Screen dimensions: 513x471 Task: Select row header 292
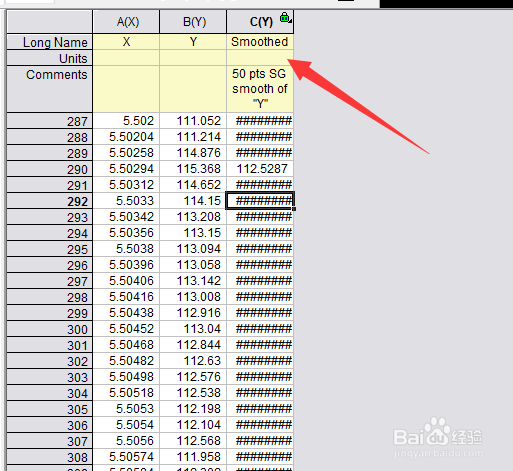[x=50, y=201]
